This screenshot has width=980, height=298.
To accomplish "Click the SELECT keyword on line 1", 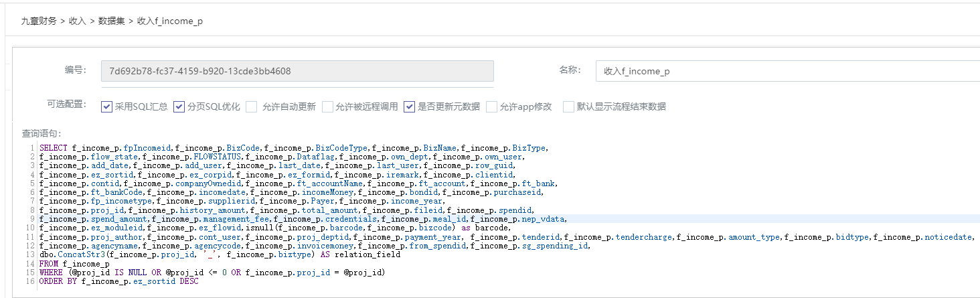I will [52, 148].
